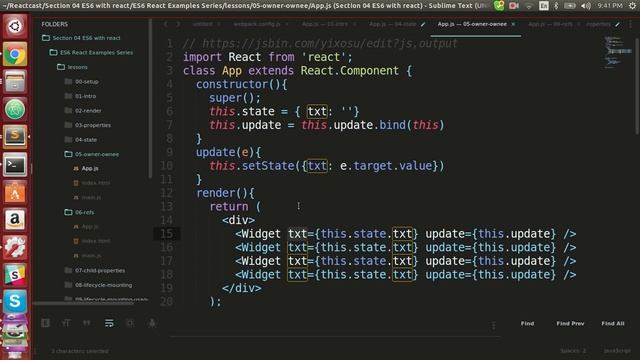Toggle whole word search option
The image size is (640, 360).
[x=87, y=323]
